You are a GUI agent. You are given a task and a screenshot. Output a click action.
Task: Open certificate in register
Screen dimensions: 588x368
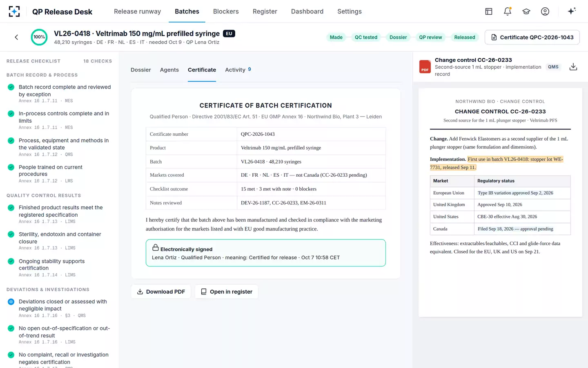tap(227, 292)
